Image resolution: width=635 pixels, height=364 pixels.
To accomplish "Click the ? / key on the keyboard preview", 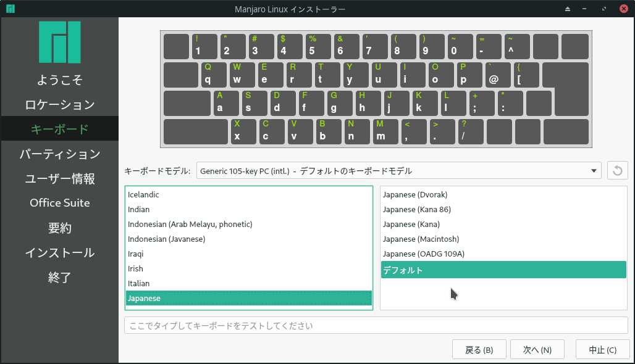I will pyautogui.click(x=471, y=131).
